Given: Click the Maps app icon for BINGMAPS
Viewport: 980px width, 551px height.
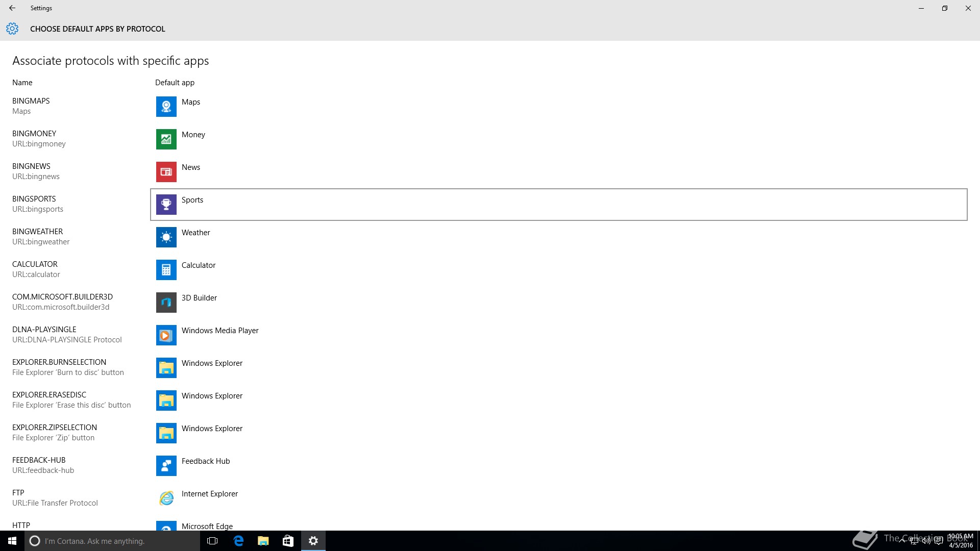Looking at the screenshot, I should coord(166,107).
